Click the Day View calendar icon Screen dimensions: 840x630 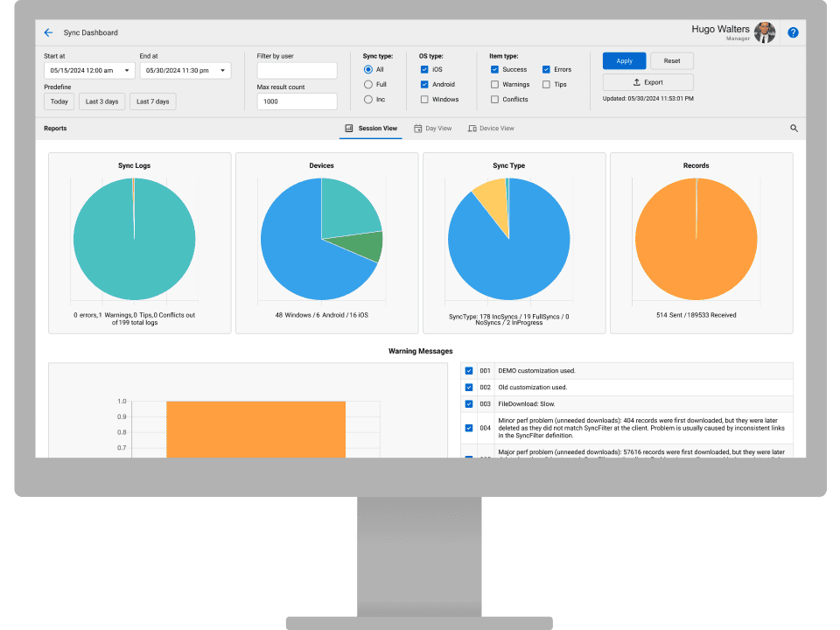coord(417,127)
